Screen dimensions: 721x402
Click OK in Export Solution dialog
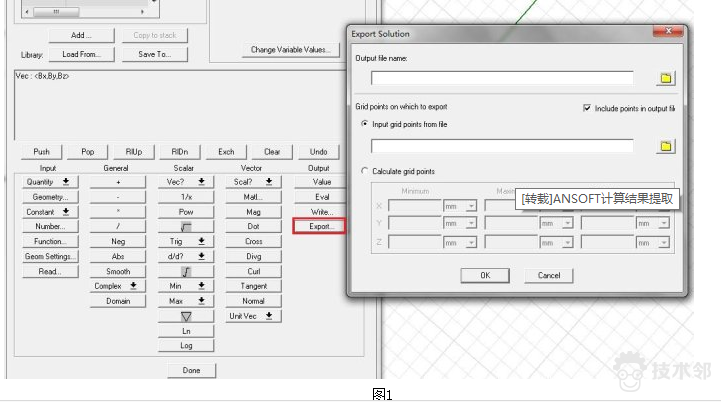pos(485,275)
